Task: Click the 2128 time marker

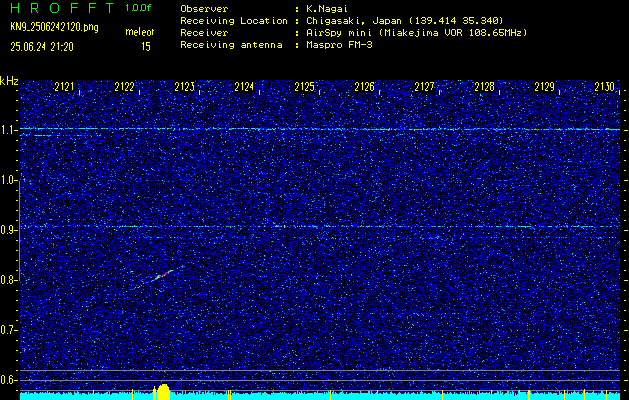Action: (485, 87)
